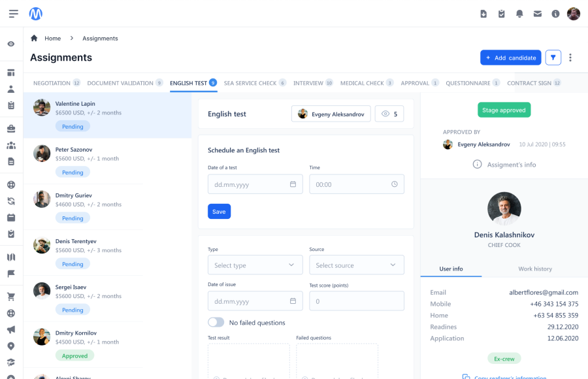Switch to the Approval tab
The width and height of the screenshot is (588, 379).
(419, 83)
